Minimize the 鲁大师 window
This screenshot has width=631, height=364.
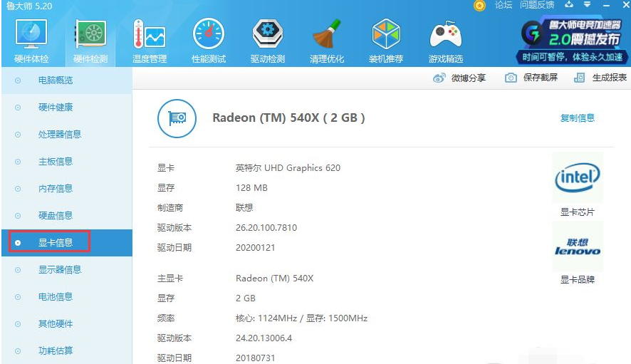(607, 5)
